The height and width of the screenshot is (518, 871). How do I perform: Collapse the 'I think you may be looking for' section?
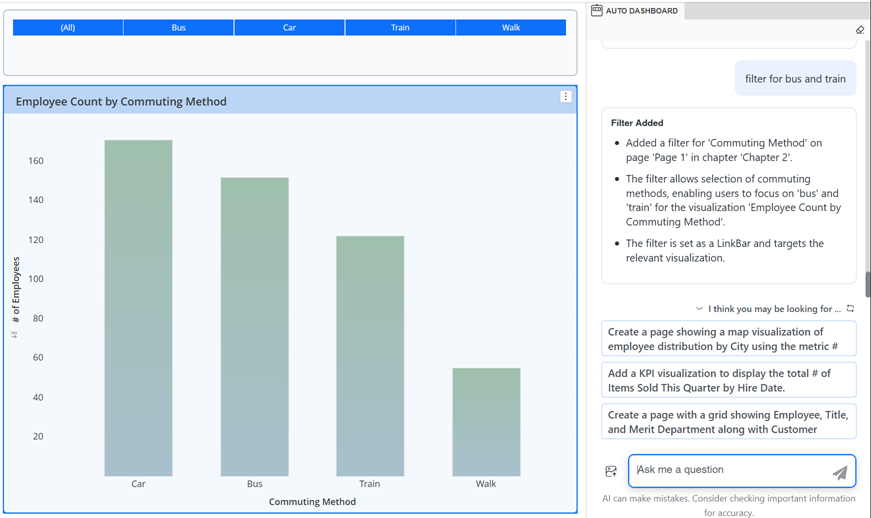699,309
